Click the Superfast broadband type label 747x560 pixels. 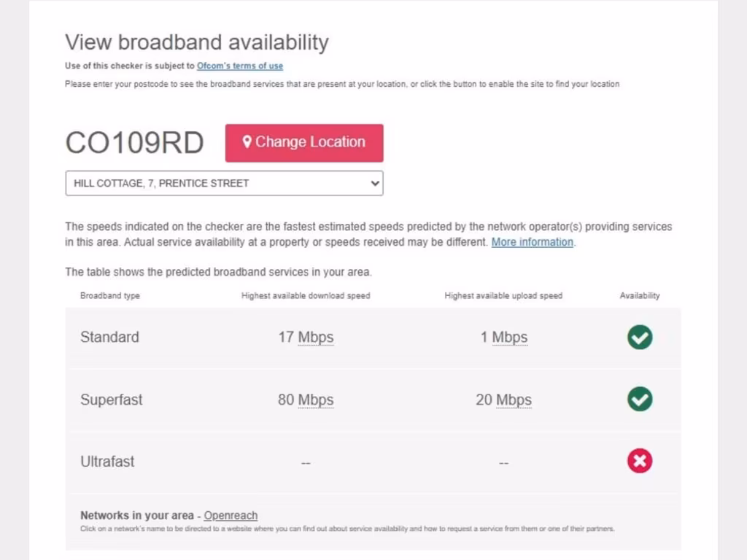(x=112, y=400)
